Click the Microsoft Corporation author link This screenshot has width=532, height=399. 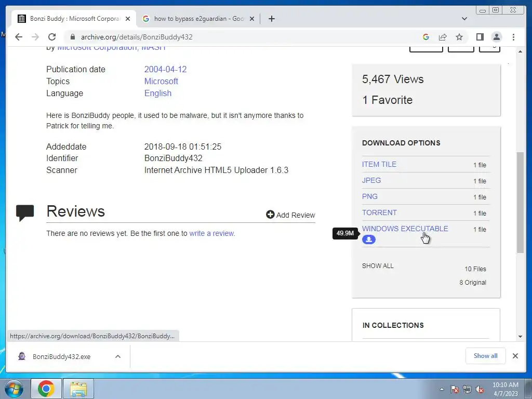coord(97,47)
